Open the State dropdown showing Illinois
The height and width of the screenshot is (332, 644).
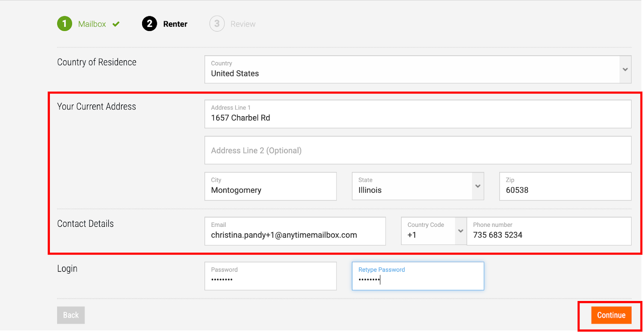point(418,186)
